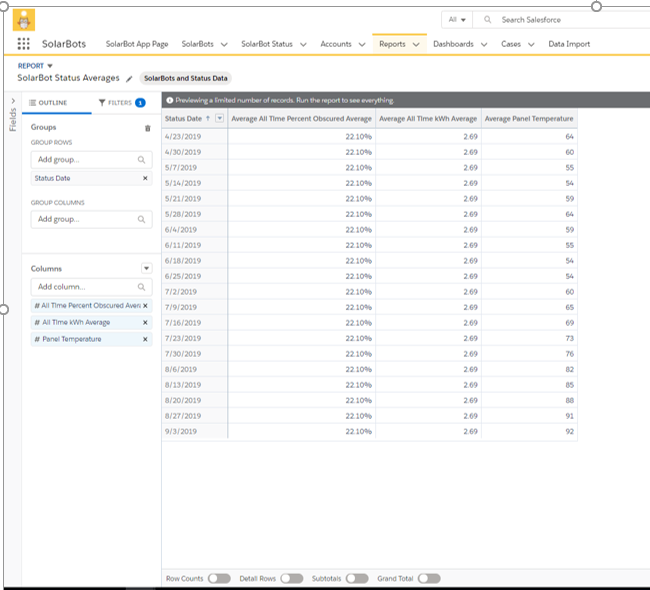Open the App Launcher grid icon

coord(23,44)
